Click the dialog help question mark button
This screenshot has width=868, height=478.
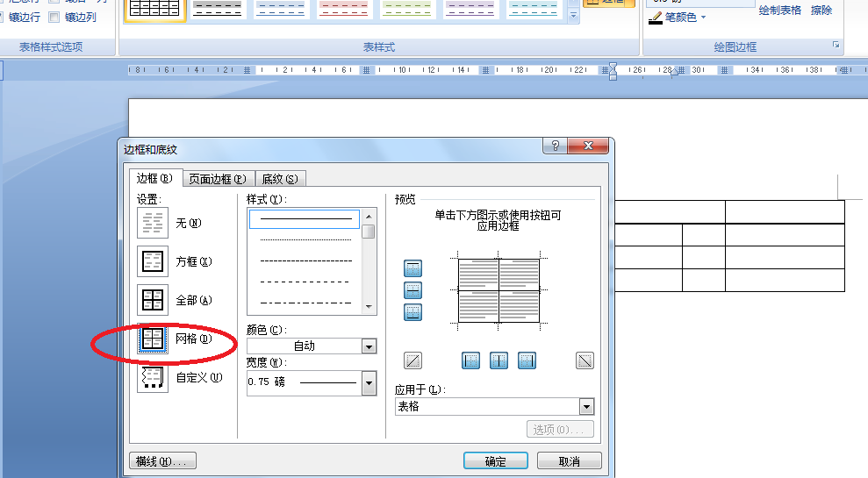pyautogui.click(x=556, y=146)
